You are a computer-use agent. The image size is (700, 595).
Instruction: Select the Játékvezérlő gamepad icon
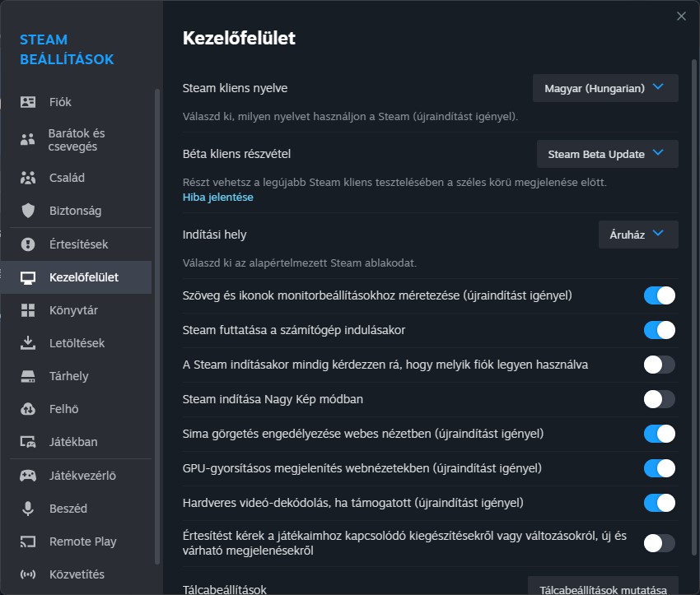click(x=28, y=475)
